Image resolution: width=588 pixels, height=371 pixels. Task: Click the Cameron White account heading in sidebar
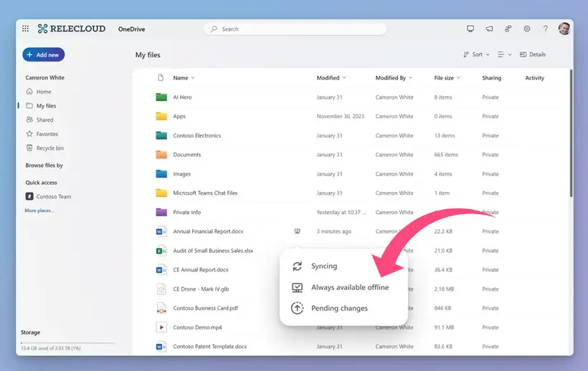[44, 77]
